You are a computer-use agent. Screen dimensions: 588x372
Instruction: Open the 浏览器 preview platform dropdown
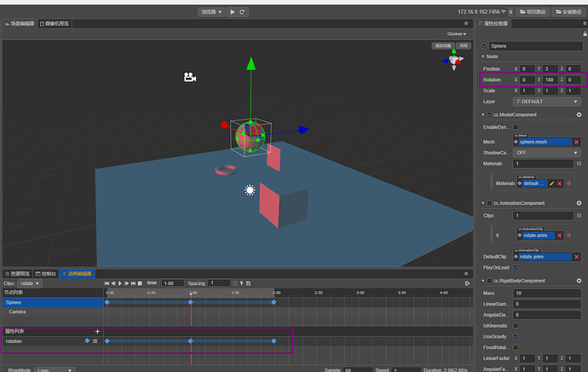tap(211, 12)
